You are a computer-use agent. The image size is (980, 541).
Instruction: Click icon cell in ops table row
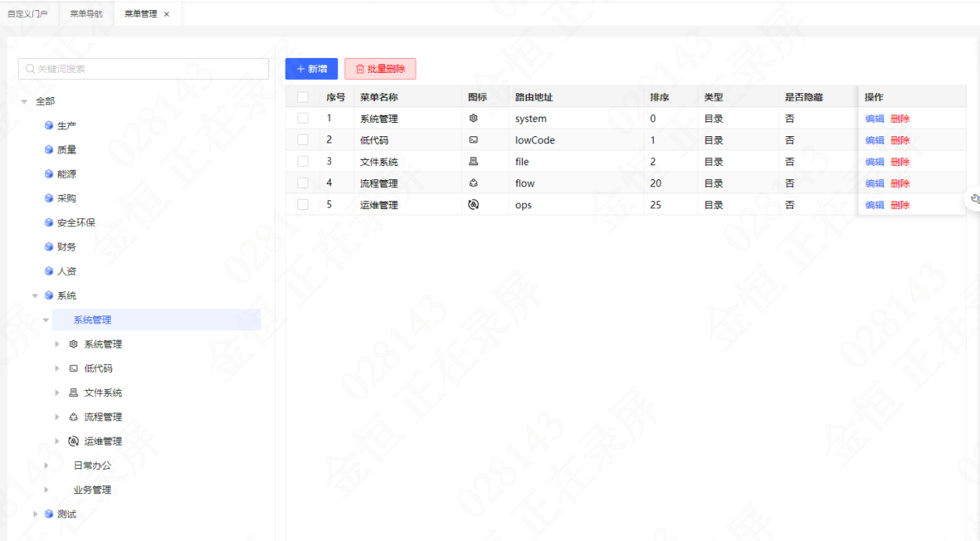[x=473, y=204]
